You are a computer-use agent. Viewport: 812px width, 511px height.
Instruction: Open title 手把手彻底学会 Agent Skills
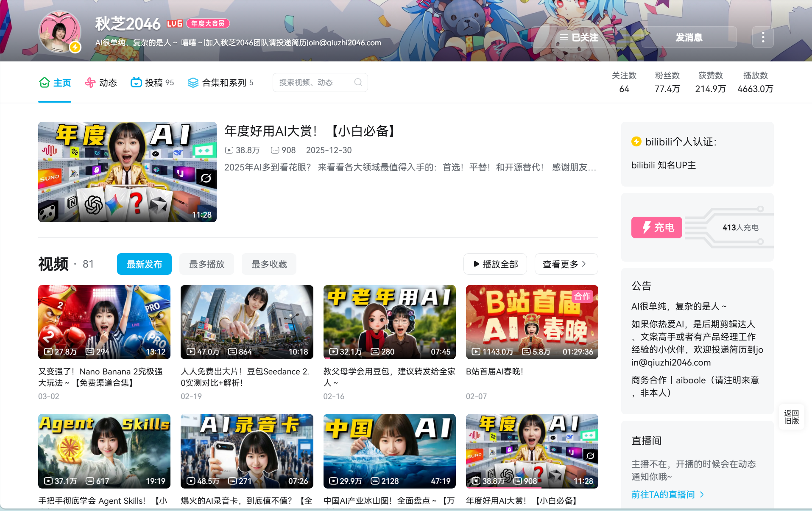click(x=103, y=501)
